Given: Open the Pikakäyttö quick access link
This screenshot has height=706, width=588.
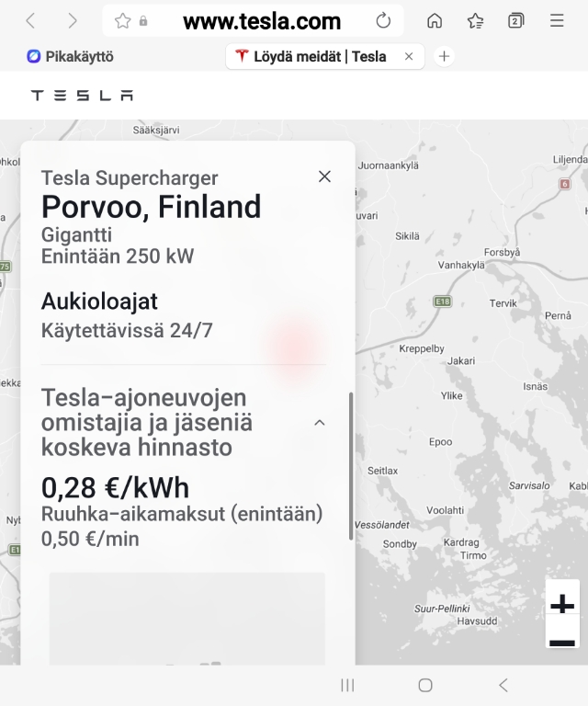Looking at the screenshot, I should click(x=70, y=56).
